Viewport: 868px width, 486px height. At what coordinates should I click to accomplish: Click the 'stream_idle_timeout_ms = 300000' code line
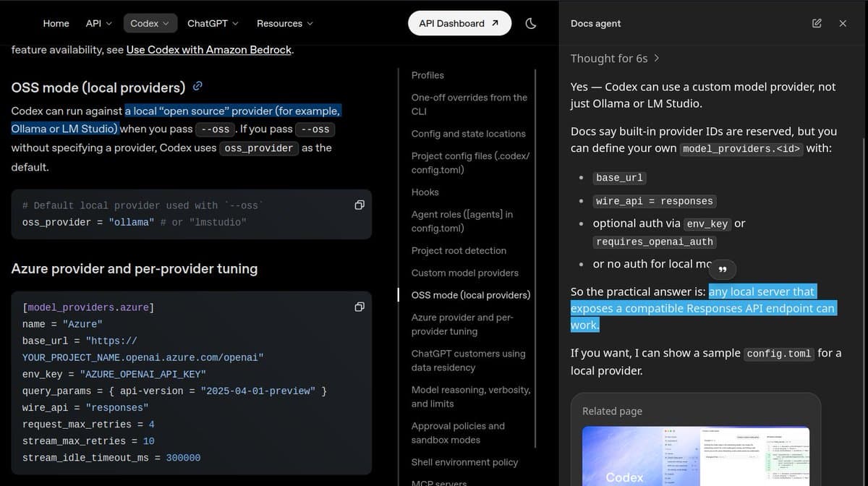(x=111, y=458)
